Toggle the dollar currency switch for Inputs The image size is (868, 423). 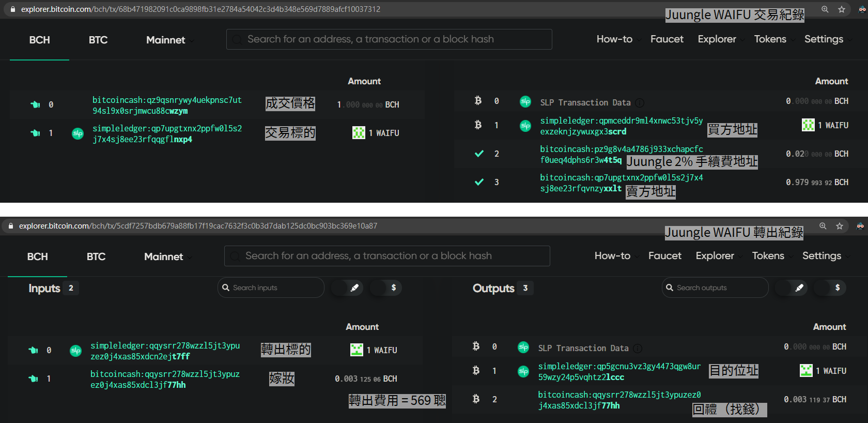click(x=386, y=288)
